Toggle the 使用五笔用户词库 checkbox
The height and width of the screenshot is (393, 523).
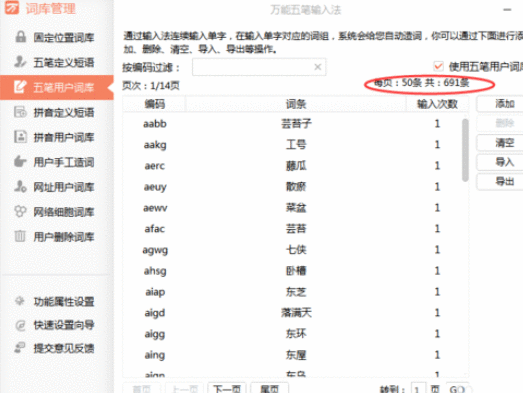pyautogui.click(x=439, y=66)
